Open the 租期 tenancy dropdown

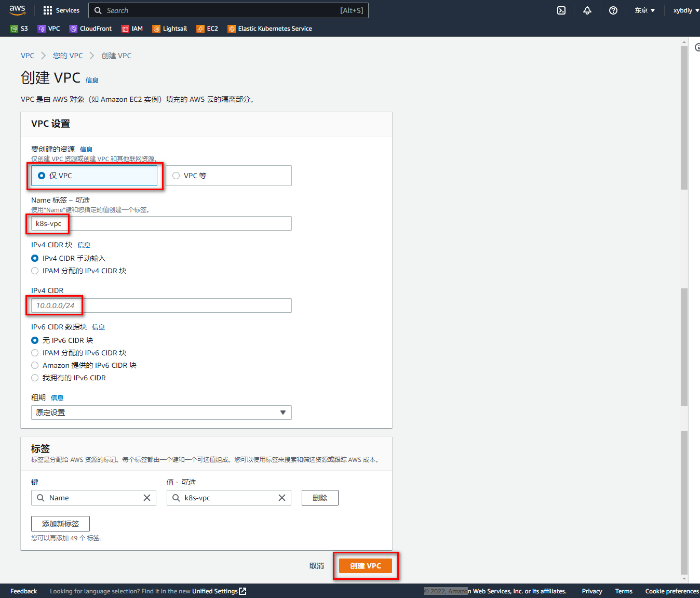coord(161,413)
